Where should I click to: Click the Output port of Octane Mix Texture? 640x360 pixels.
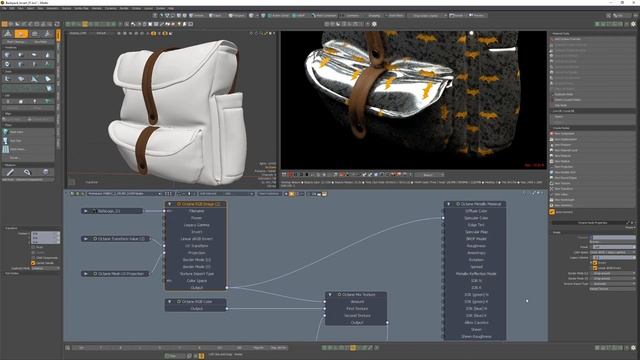click(x=387, y=322)
